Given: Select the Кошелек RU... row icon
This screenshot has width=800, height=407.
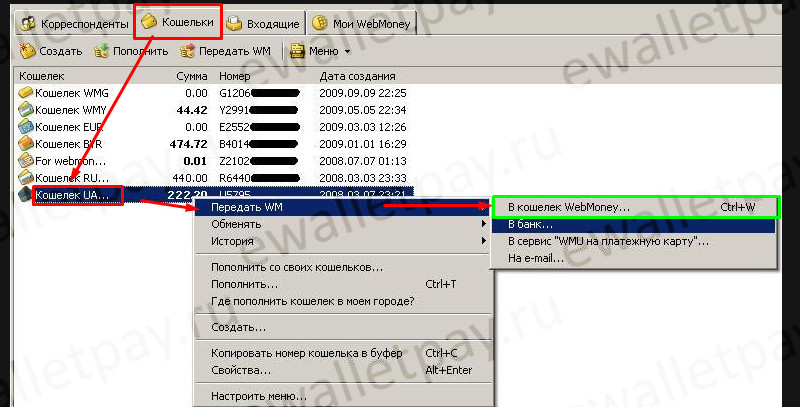Looking at the screenshot, I should (x=26, y=177).
